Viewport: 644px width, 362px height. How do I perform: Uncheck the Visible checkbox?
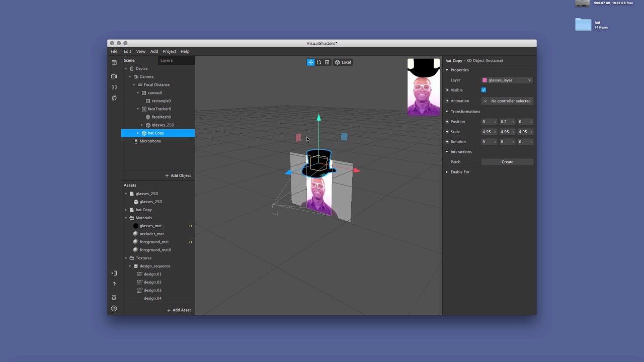point(484,90)
